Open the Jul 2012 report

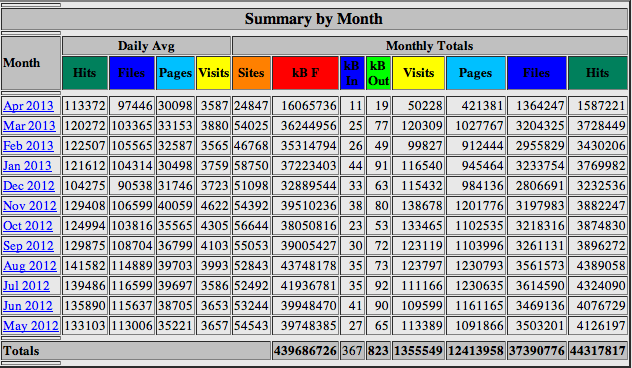click(26, 285)
